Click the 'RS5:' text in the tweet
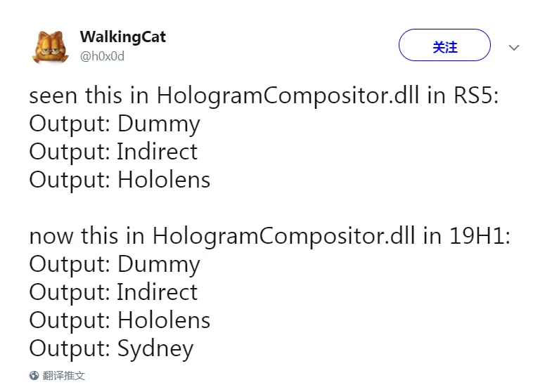Screen dimensions: 552x392 pyautogui.click(x=476, y=96)
